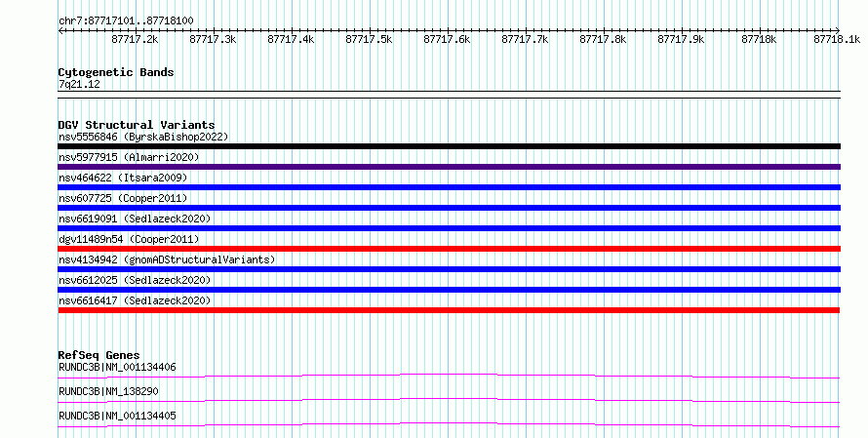Select the red dgv11489n54 variant bar

pyautogui.click(x=449, y=249)
